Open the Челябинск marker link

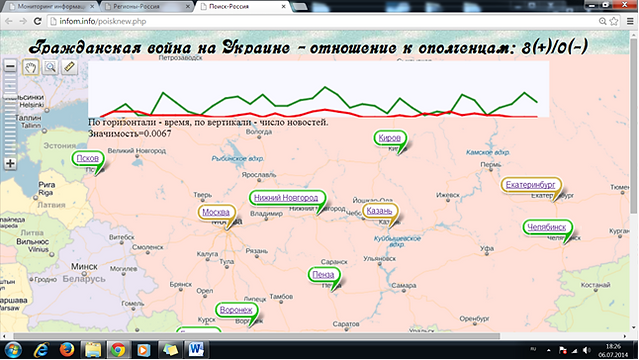(x=546, y=227)
